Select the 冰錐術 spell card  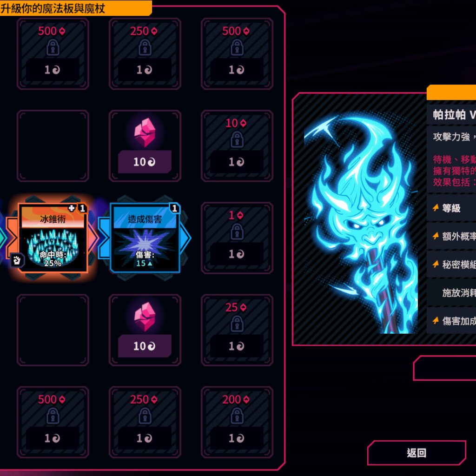tap(53, 238)
